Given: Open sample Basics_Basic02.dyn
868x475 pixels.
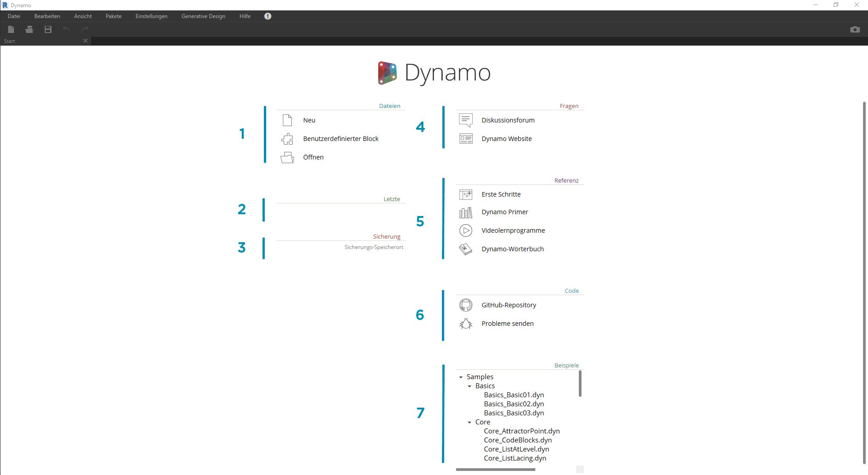Looking at the screenshot, I should (514, 404).
